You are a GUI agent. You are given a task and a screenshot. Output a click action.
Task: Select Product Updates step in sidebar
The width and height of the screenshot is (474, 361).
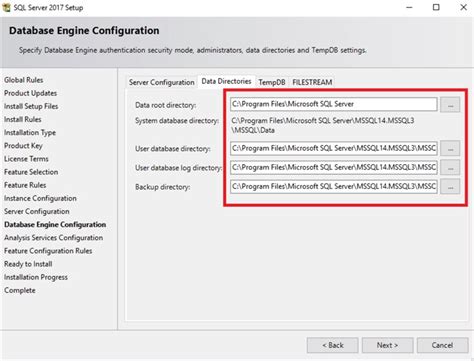click(x=30, y=93)
